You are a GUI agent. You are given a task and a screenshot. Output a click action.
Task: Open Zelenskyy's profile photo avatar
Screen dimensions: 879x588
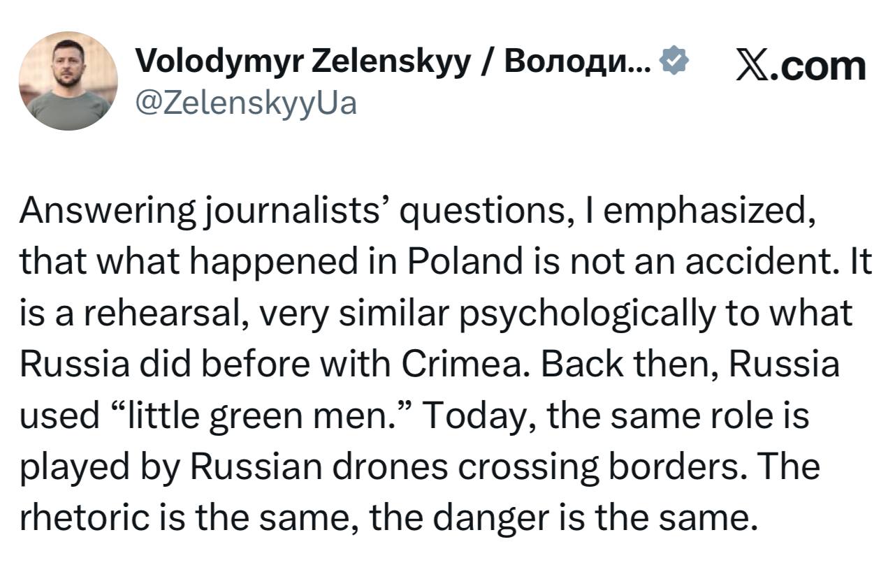click(x=68, y=81)
